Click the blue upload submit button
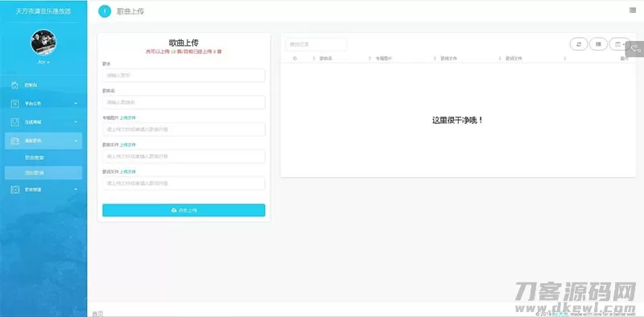The width and height of the screenshot is (644, 317). 184,210
